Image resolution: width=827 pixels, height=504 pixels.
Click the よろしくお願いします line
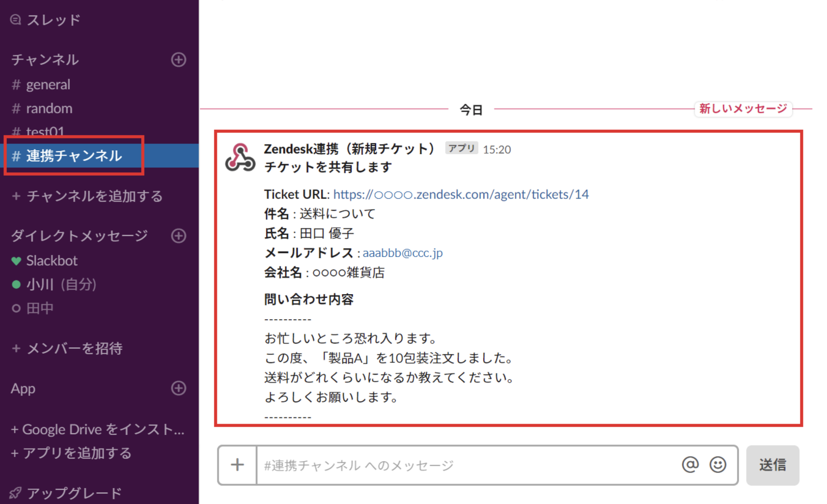pos(331,397)
